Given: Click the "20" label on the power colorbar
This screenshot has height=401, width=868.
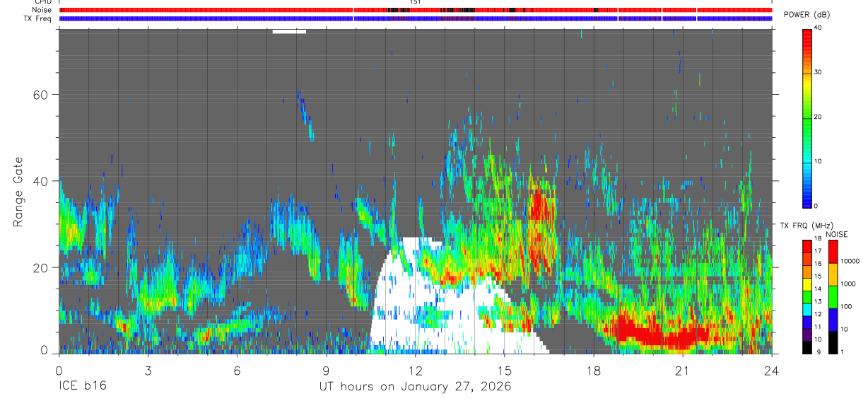Looking at the screenshot, I should [x=817, y=117].
